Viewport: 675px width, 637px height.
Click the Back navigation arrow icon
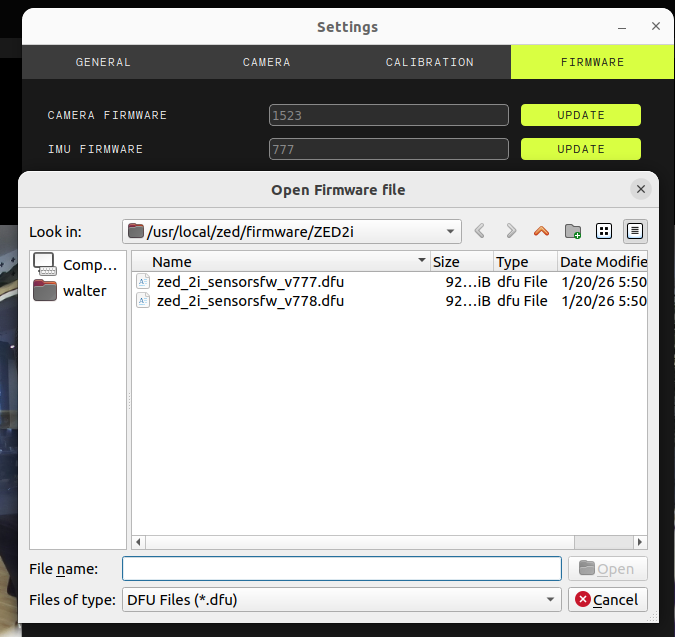pos(480,231)
